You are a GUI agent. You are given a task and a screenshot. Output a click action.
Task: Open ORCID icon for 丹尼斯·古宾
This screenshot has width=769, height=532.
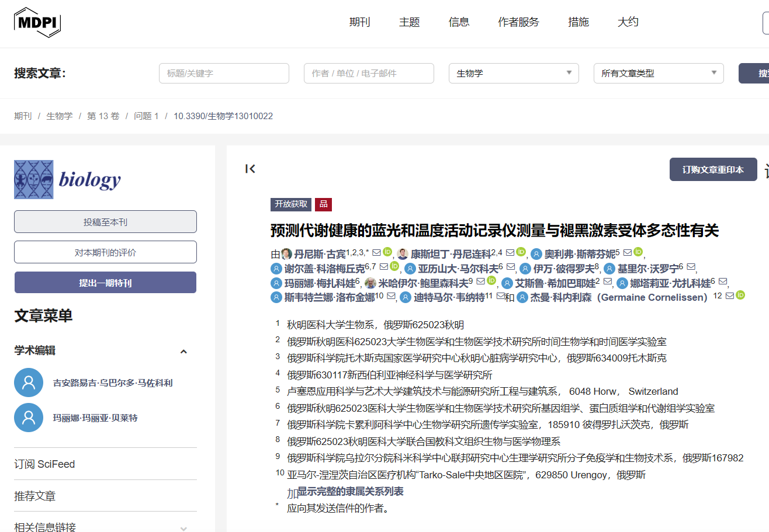387,252
